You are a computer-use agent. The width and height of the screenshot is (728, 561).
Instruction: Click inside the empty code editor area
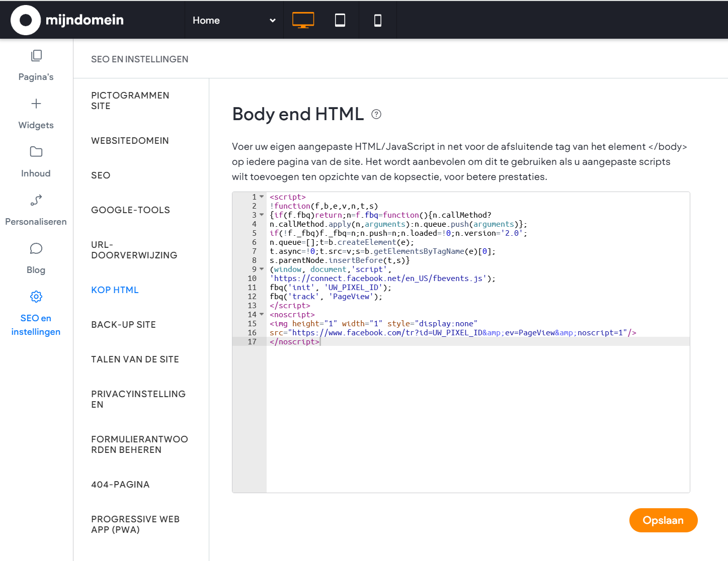pyautogui.click(x=478, y=419)
